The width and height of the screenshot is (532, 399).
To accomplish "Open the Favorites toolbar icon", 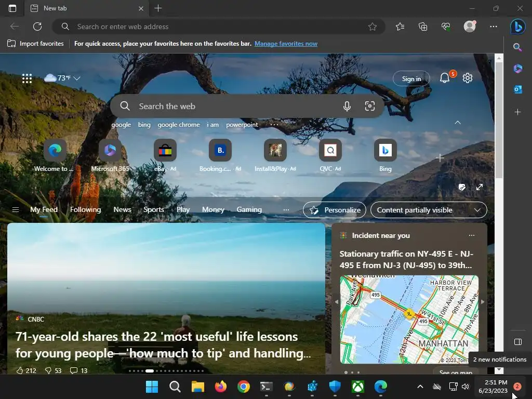I will [400, 26].
